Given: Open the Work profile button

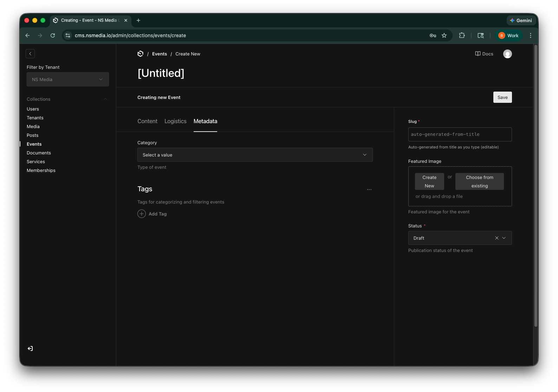Looking at the screenshot, I should click(508, 35).
